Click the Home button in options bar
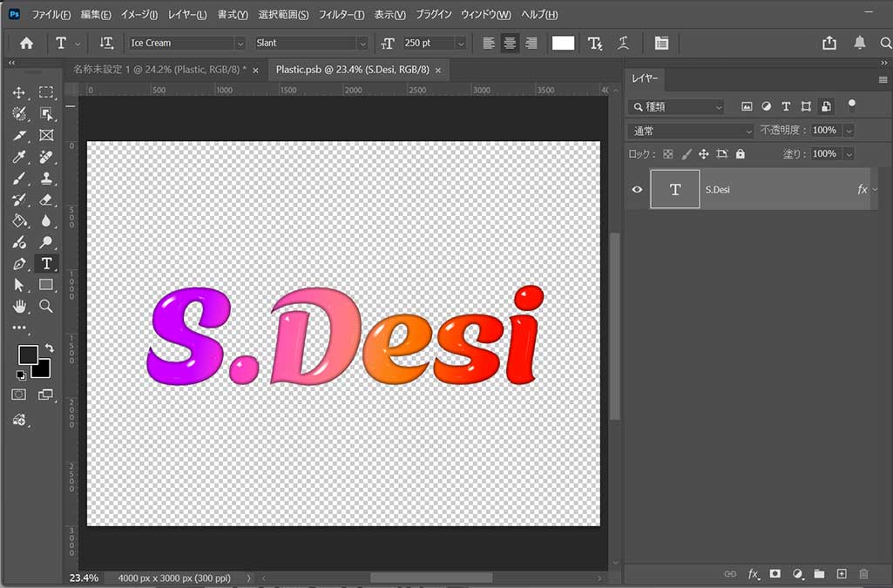The image size is (893, 588). coord(26,43)
